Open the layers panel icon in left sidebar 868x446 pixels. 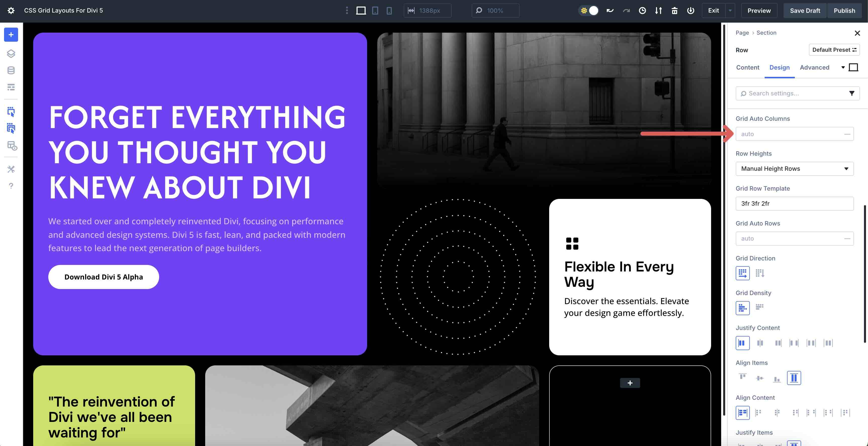[11, 53]
